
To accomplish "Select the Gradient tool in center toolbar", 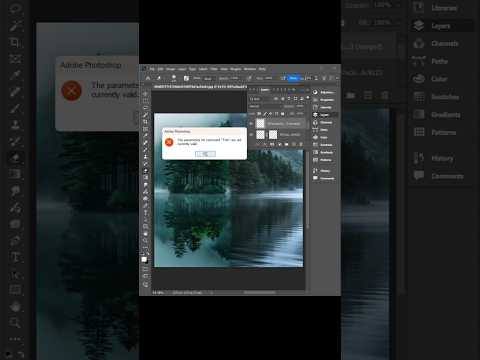I will (x=145, y=177).
